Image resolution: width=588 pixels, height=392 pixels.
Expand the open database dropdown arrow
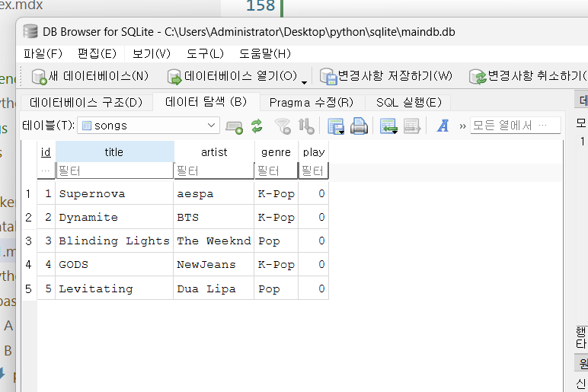click(x=305, y=81)
